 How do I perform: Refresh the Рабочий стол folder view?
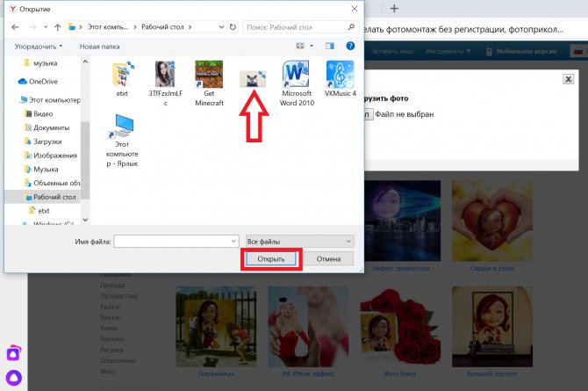tap(233, 27)
